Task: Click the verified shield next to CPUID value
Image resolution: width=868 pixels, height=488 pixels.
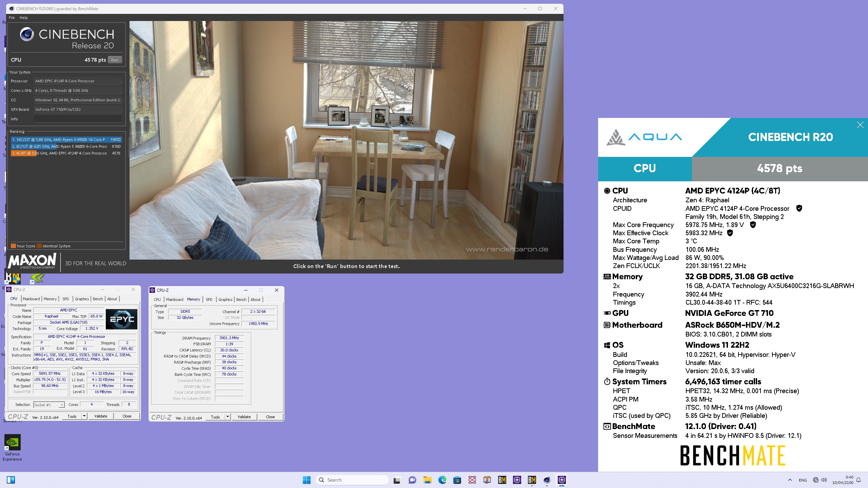Action: [x=799, y=208]
